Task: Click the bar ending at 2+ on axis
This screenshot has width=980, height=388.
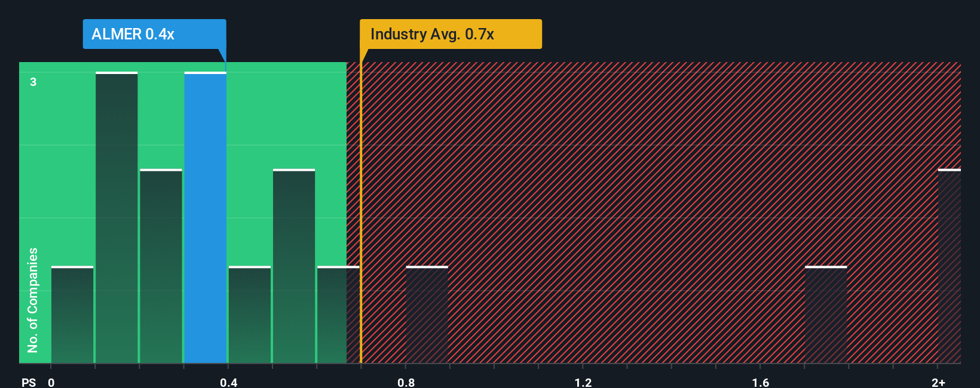Action: click(950, 266)
